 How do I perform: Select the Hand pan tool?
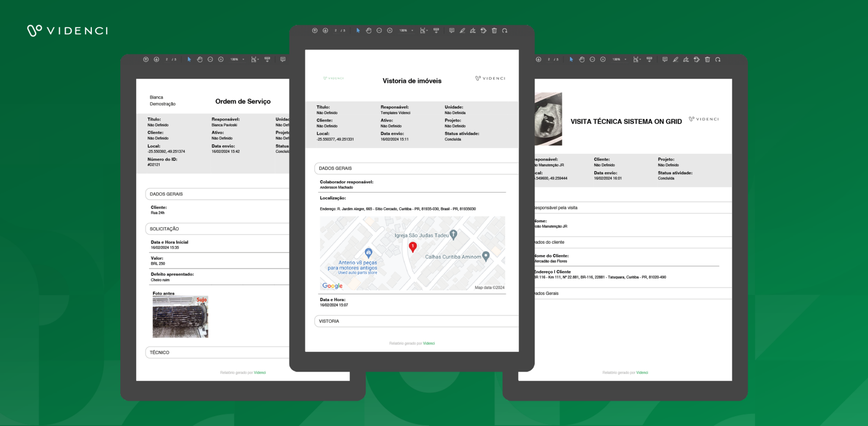click(368, 31)
